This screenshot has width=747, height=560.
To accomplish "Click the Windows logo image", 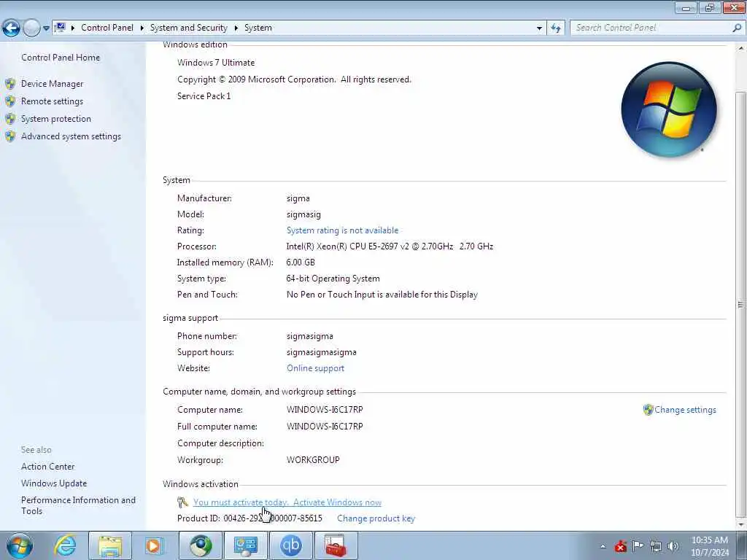I will (669, 109).
